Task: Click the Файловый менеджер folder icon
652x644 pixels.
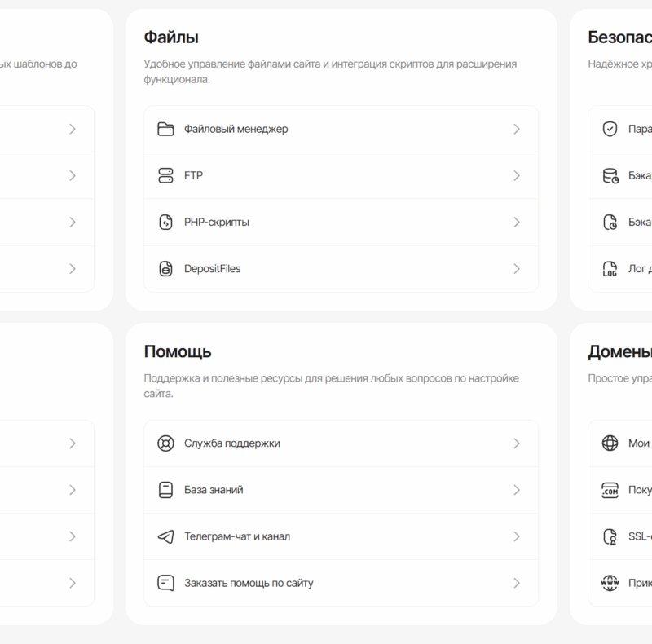Action: coord(165,129)
